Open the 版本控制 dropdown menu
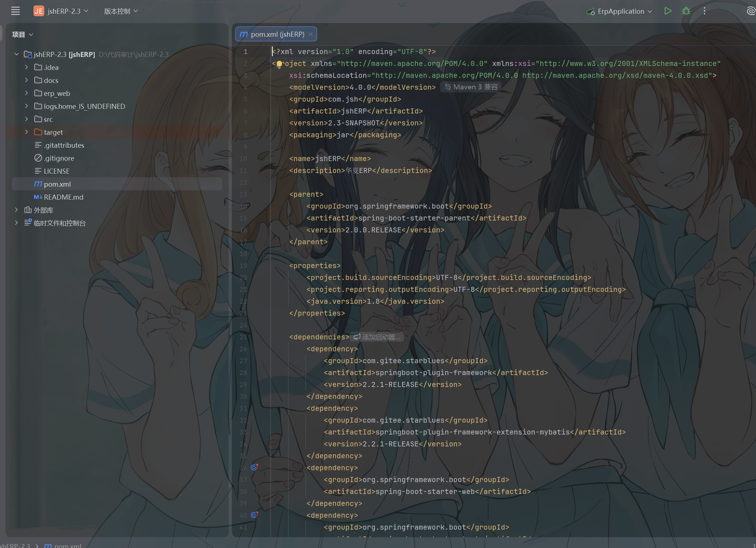 (121, 11)
